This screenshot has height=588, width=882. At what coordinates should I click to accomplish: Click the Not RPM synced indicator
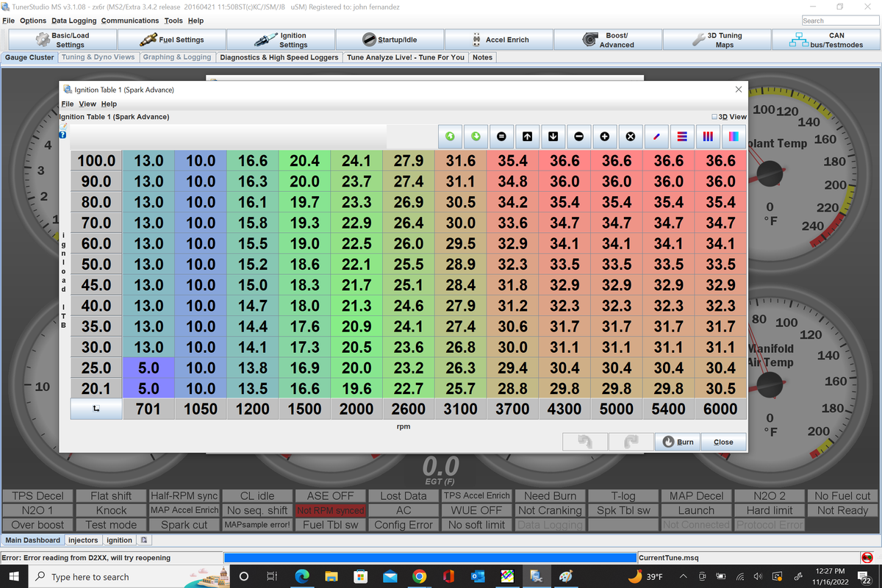coord(330,510)
